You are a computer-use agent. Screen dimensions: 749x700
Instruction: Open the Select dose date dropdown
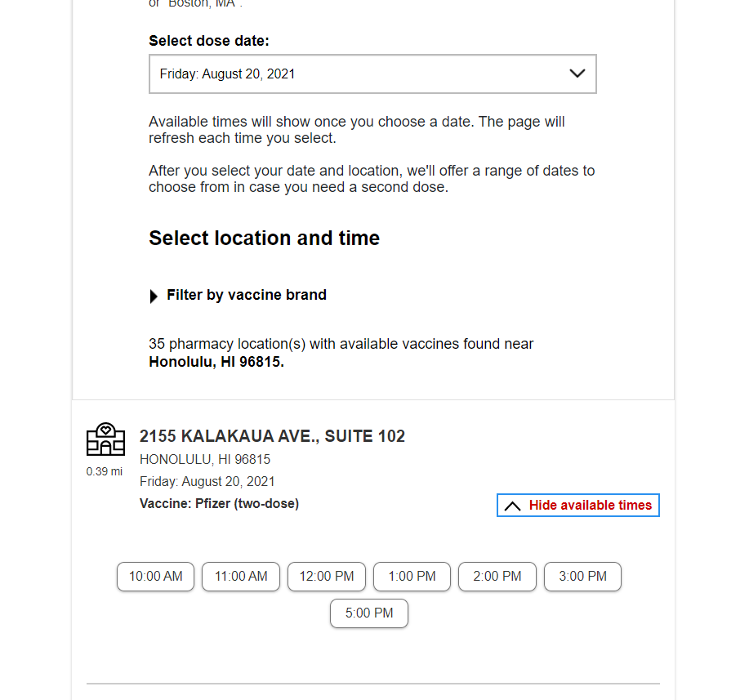pos(372,74)
